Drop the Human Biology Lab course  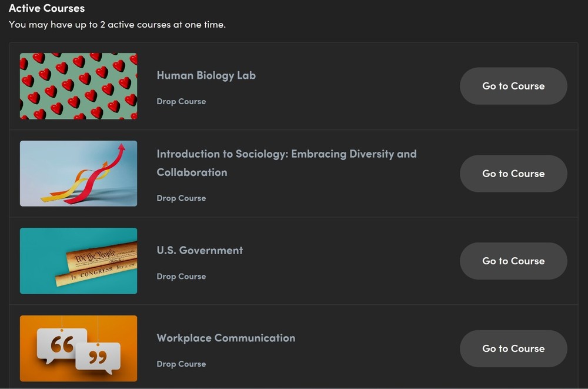[x=181, y=101]
